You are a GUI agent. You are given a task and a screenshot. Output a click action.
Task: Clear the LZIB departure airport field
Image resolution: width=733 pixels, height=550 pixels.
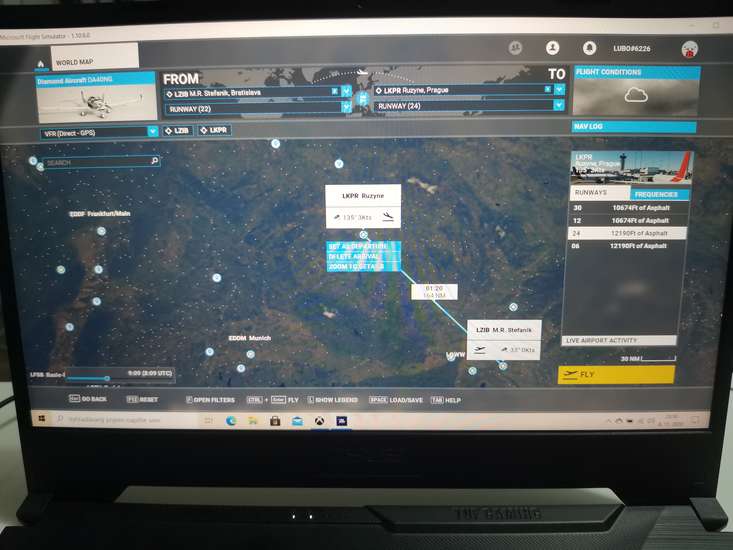(x=335, y=91)
